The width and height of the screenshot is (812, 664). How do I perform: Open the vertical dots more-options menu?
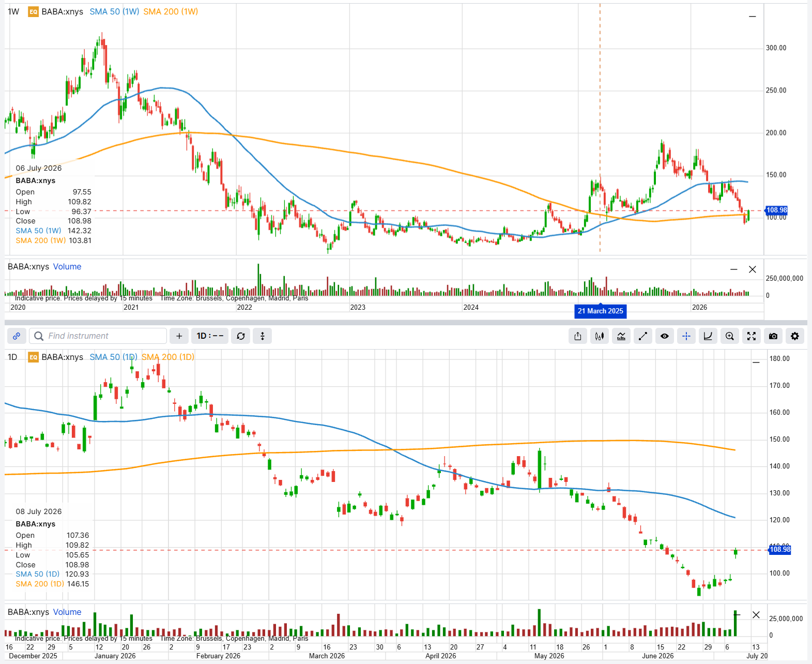click(x=263, y=336)
